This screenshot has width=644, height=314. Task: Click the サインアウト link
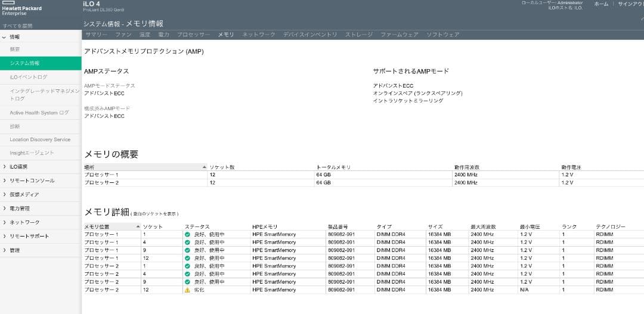coord(631,4)
